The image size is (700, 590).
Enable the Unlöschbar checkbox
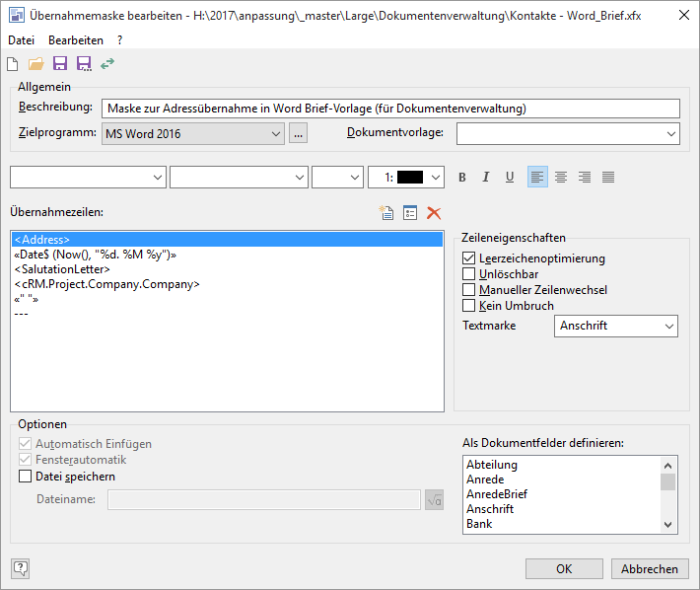pos(469,274)
